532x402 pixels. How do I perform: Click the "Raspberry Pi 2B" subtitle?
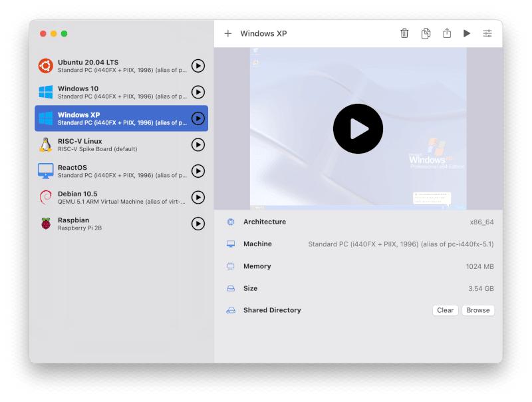[80, 228]
